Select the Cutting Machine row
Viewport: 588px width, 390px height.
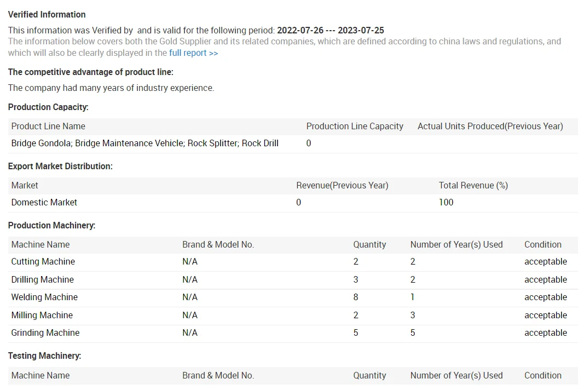(x=43, y=262)
